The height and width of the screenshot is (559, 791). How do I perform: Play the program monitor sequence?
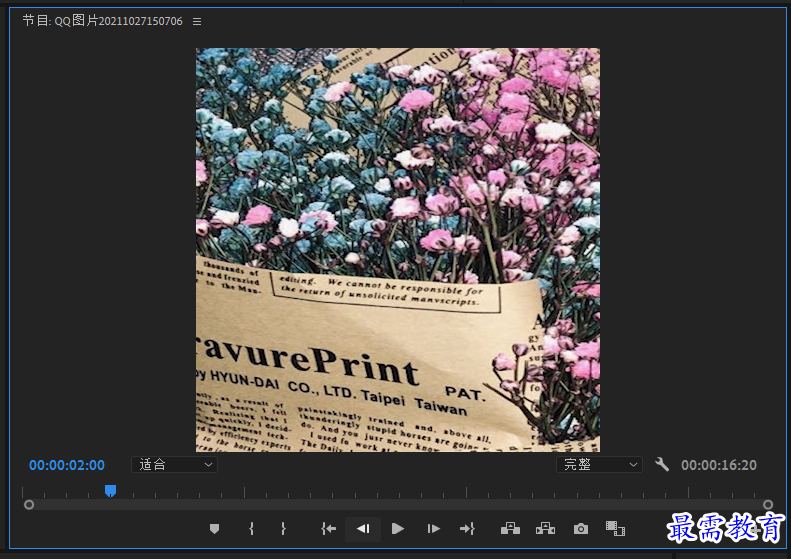coord(398,529)
